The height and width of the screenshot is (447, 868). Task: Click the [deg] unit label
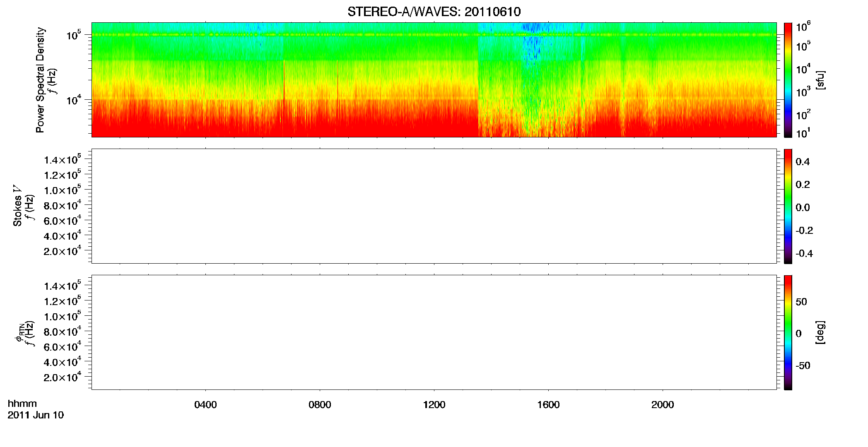(820, 332)
